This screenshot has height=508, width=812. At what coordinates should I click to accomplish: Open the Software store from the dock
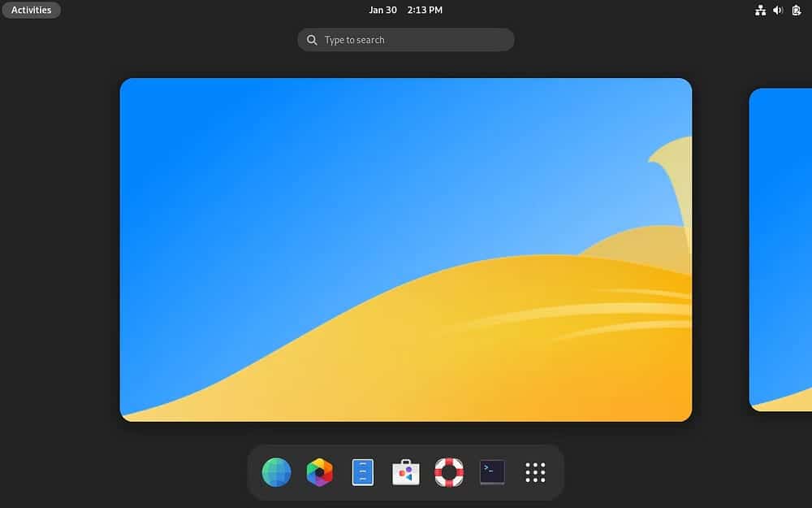(x=405, y=471)
